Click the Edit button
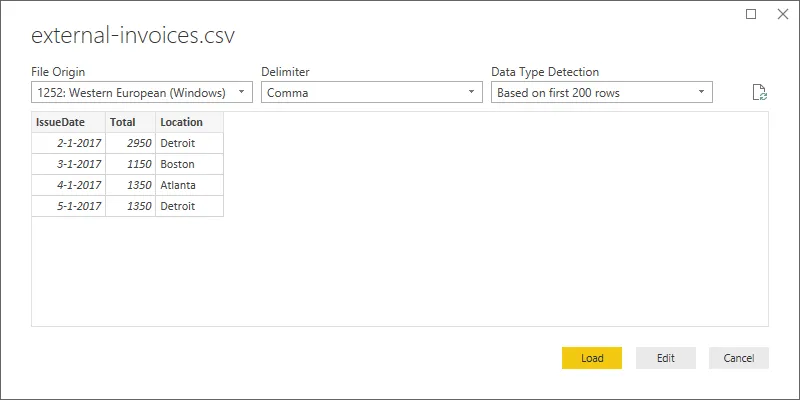This screenshot has height=400, width=800. coord(666,358)
